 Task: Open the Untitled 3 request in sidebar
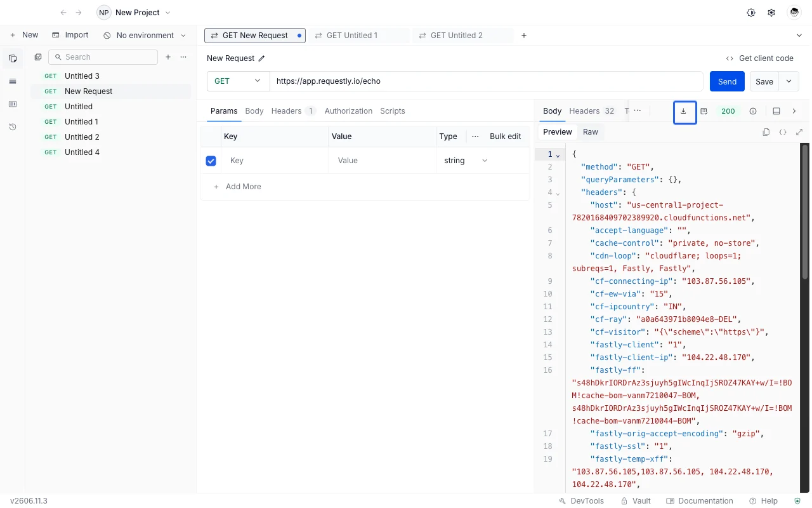pyautogui.click(x=111, y=76)
